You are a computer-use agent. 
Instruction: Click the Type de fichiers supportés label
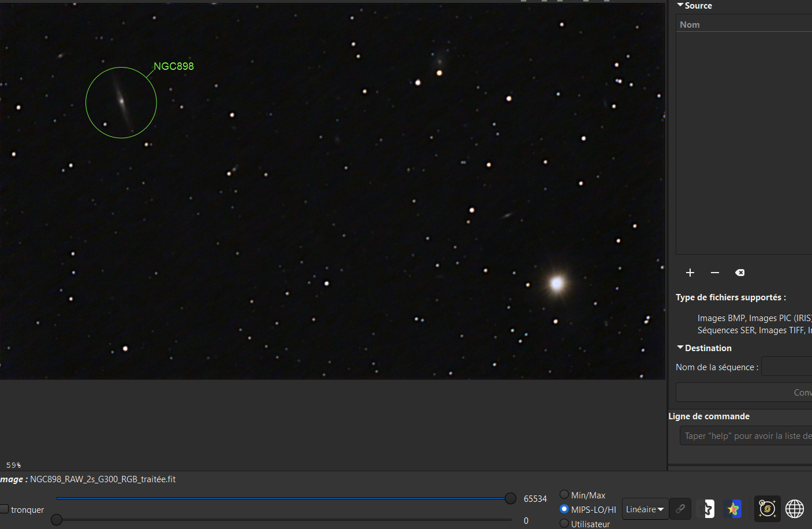click(x=731, y=297)
